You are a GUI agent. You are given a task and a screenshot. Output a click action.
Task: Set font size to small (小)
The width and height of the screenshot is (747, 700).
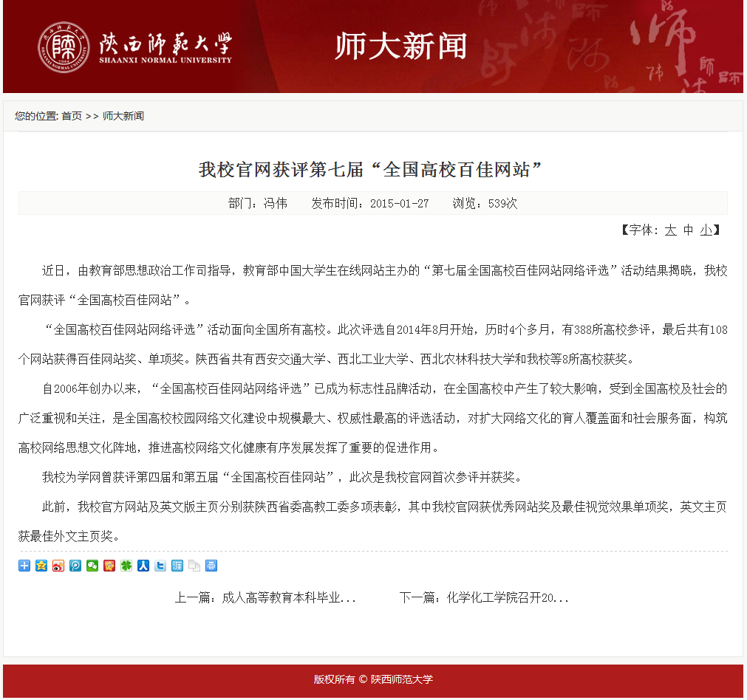[x=706, y=230]
